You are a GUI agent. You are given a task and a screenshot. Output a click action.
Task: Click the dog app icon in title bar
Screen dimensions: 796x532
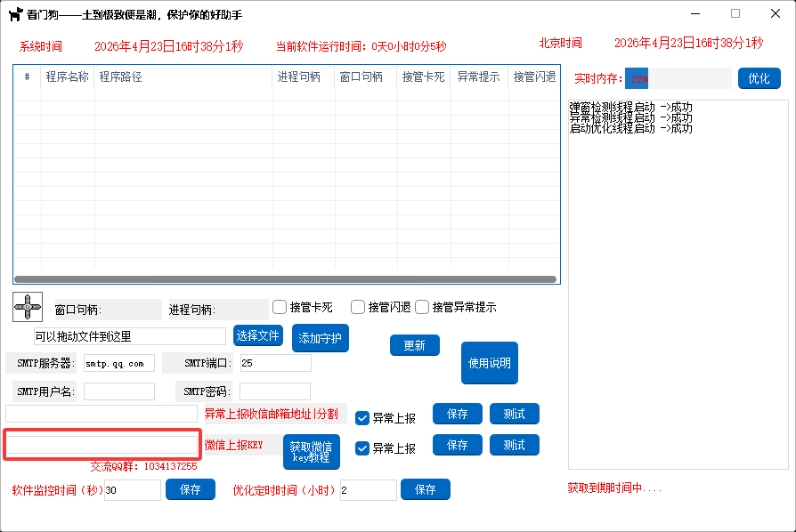click(14, 15)
